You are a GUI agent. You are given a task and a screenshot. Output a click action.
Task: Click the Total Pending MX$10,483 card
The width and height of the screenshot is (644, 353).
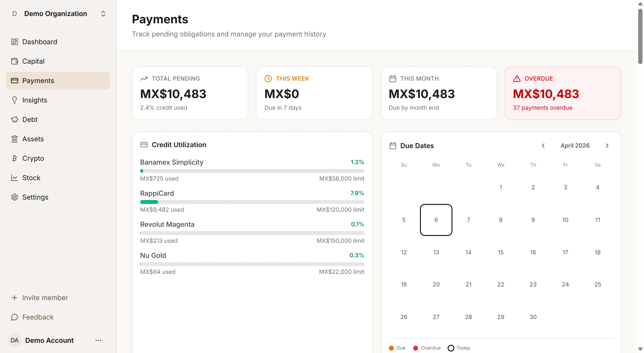pyautogui.click(x=190, y=93)
